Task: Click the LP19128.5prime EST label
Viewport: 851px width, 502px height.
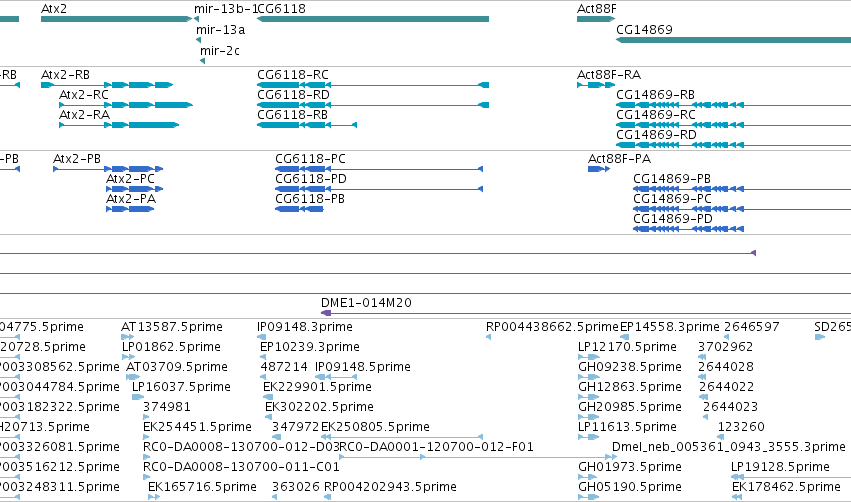Action: coord(780,468)
